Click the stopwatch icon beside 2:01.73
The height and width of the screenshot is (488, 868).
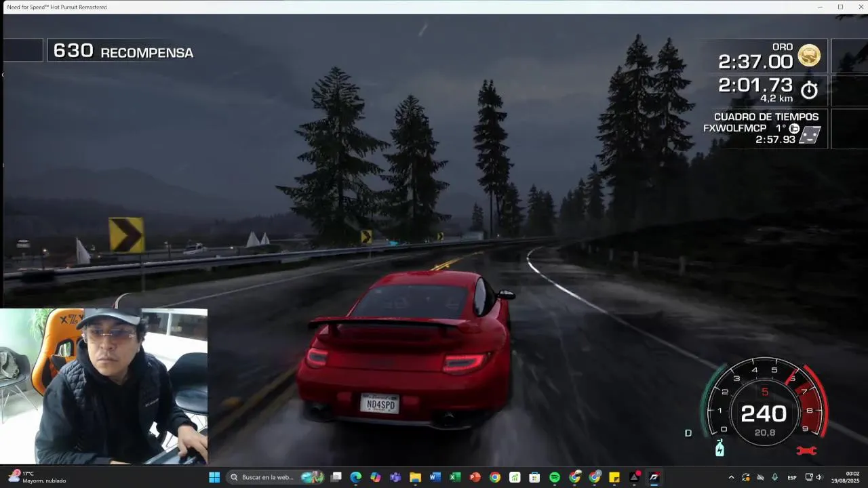pyautogui.click(x=809, y=89)
